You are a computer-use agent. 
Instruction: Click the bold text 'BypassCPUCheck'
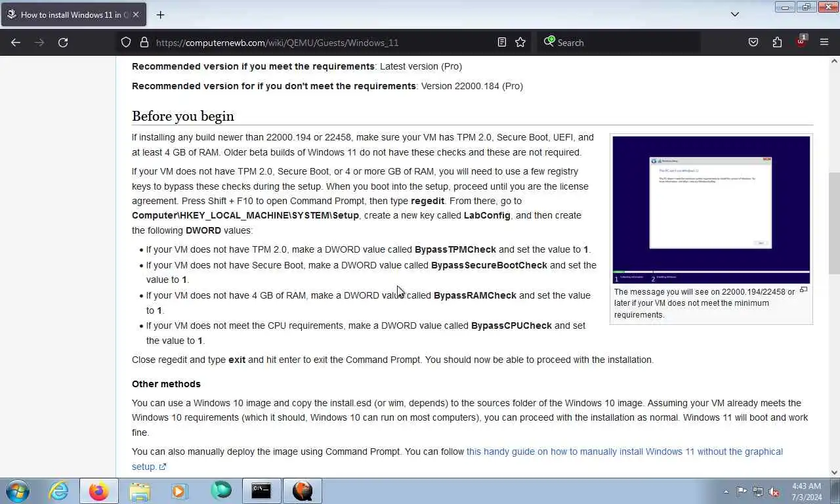(511, 325)
